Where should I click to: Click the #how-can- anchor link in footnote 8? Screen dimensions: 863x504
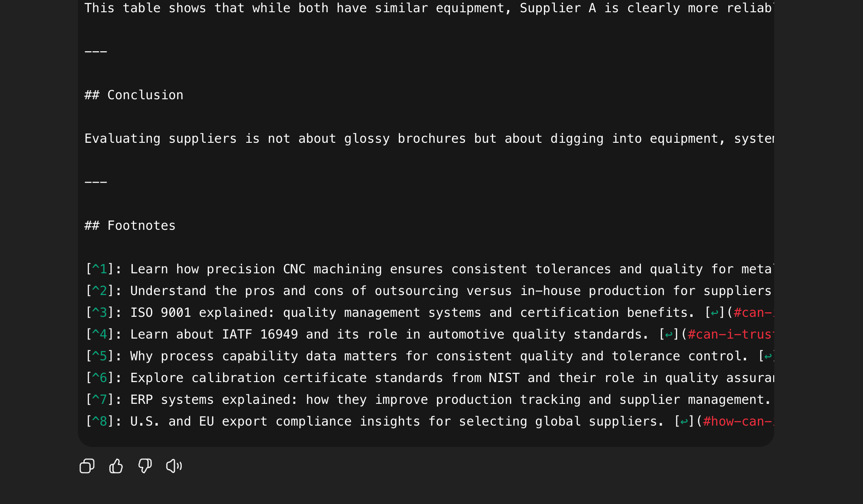point(737,422)
